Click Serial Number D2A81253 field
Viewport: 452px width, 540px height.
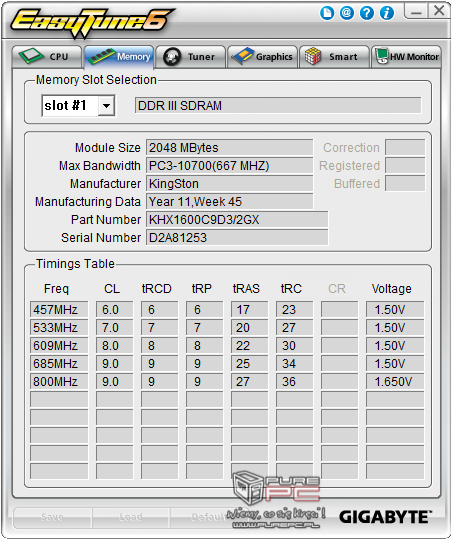tap(237, 238)
